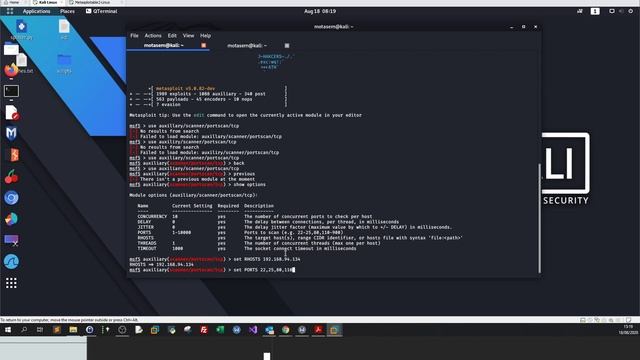640x360 pixels.
Task: Open the terminal emulator dock icon
Action: pyautogui.click(x=11, y=91)
